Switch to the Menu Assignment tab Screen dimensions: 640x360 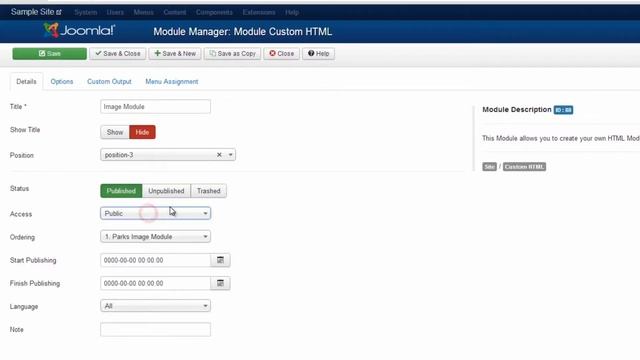click(171, 82)
